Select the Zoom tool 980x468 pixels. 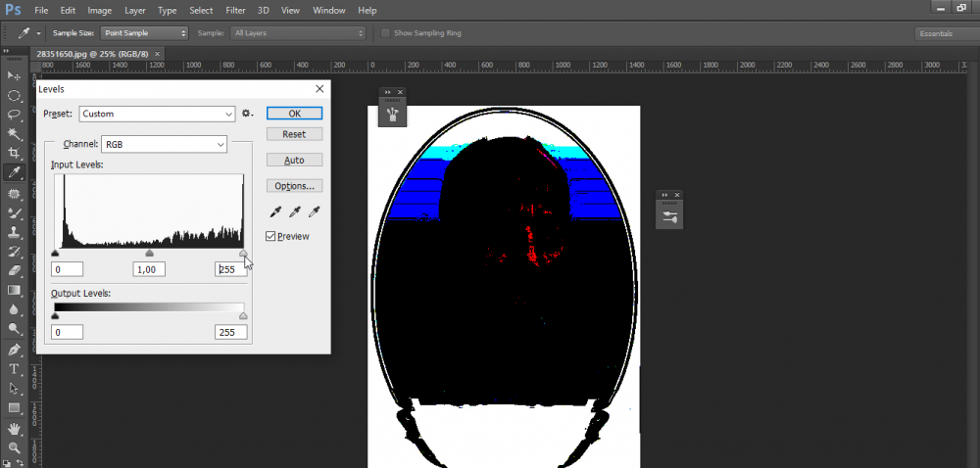(x=15, y=447)
